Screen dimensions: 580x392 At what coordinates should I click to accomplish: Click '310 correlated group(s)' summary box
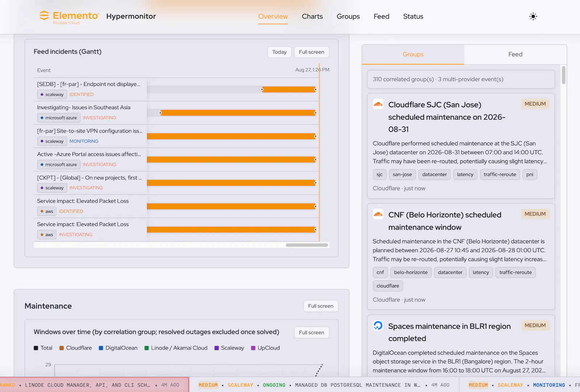(x=461, y=79)
